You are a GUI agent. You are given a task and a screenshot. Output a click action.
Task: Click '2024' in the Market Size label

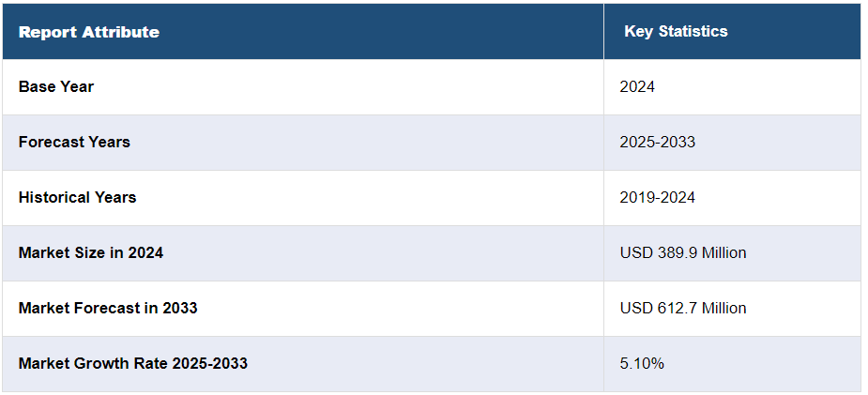point(145,252)
